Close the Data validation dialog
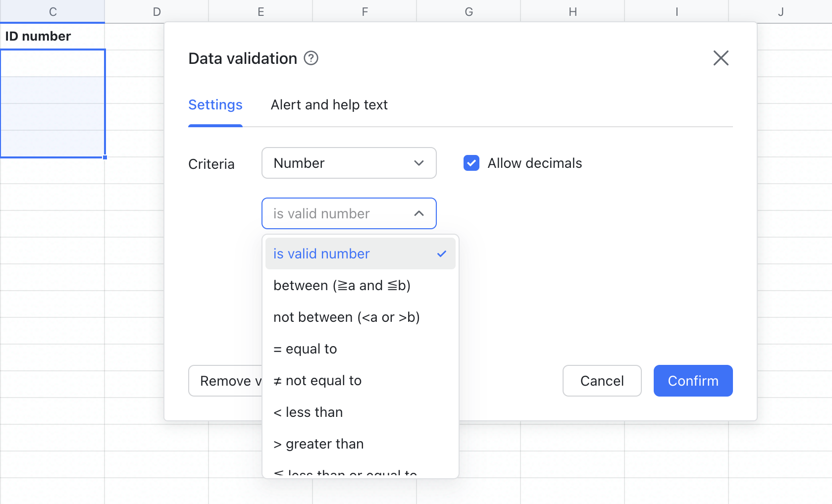 click(721, 58)
